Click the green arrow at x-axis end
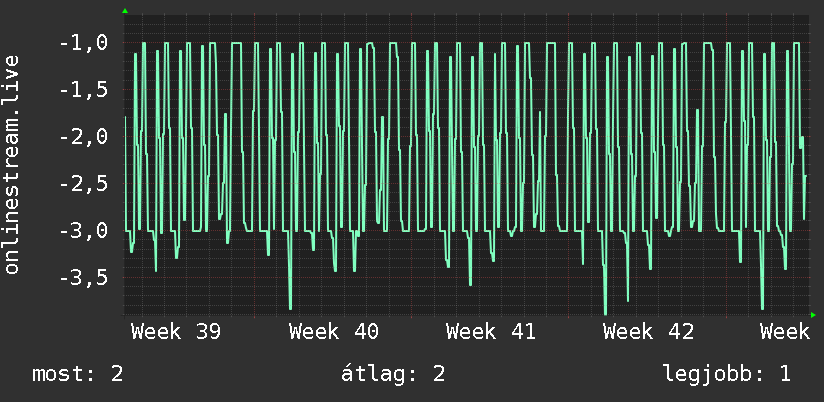The width and height of the screenshot is (824, 402). click(813, 315)
